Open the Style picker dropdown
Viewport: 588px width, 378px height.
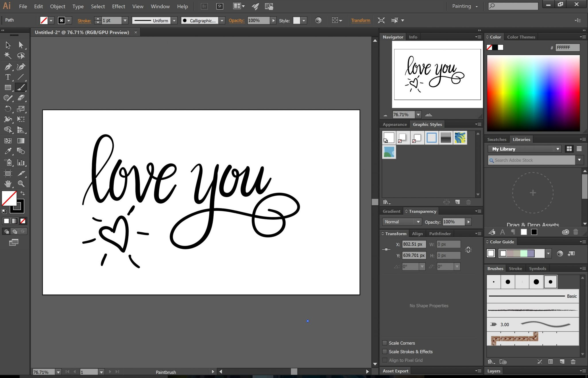coord(304,20)
